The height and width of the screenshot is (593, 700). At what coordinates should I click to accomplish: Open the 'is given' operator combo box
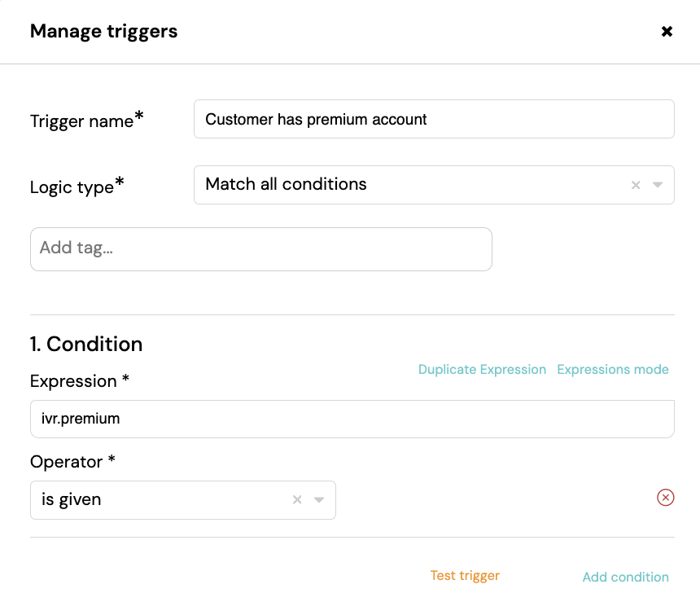183,500
